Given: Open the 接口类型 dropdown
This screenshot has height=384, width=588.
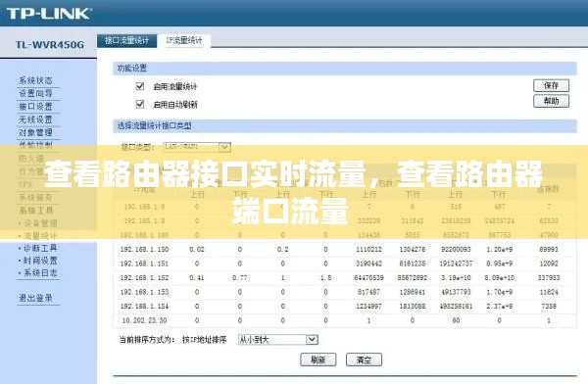Looking at the screenshot, I should click(x=197, y=147).
